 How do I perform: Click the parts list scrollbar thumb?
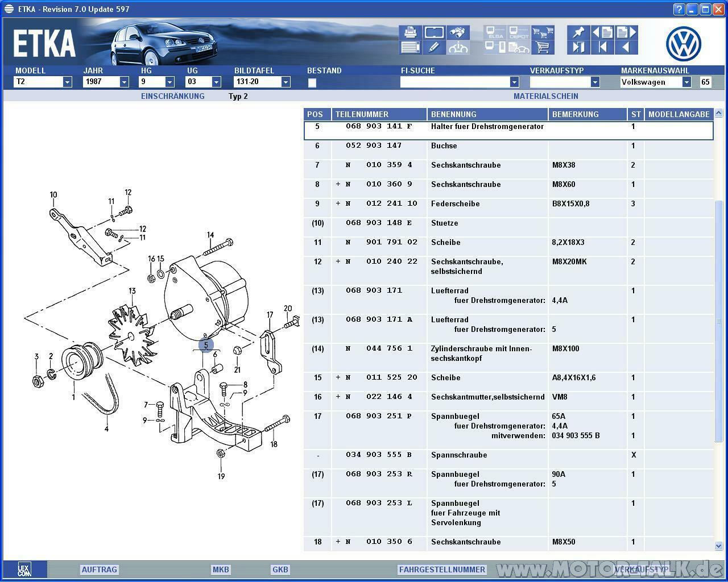tap(719, 321)
